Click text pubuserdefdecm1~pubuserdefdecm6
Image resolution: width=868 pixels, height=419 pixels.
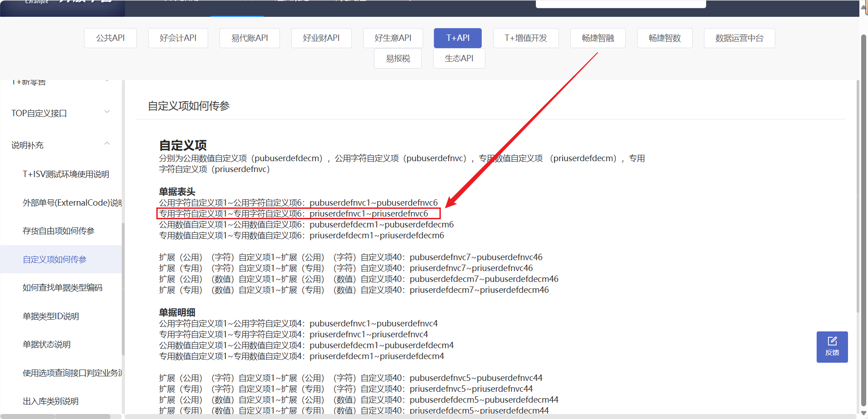[381, 224]
